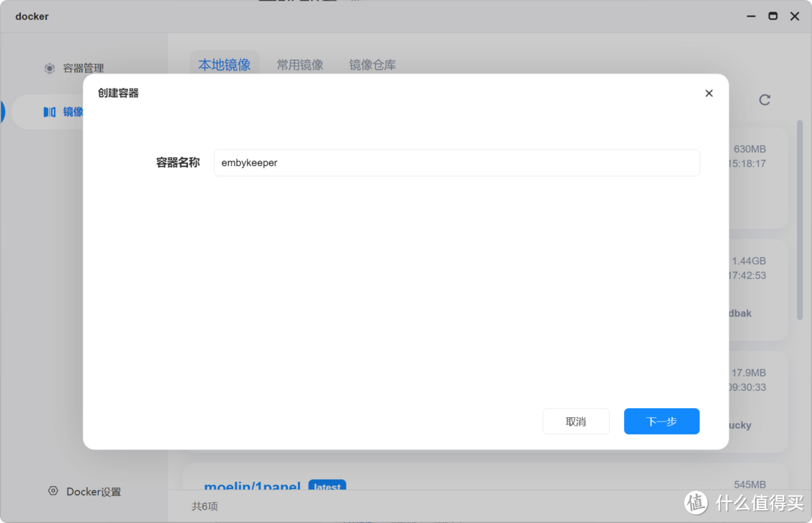Open the 镜像仓库 tab
Image resolution: width=812 pixels, height=523 pixels.
373,64
